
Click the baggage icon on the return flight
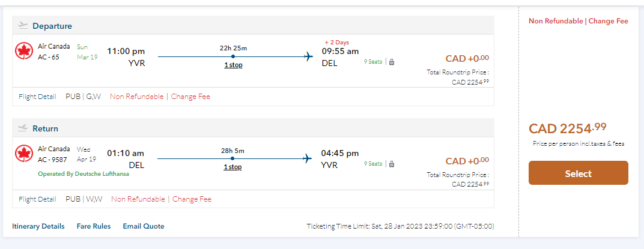[x=392, y=164]
